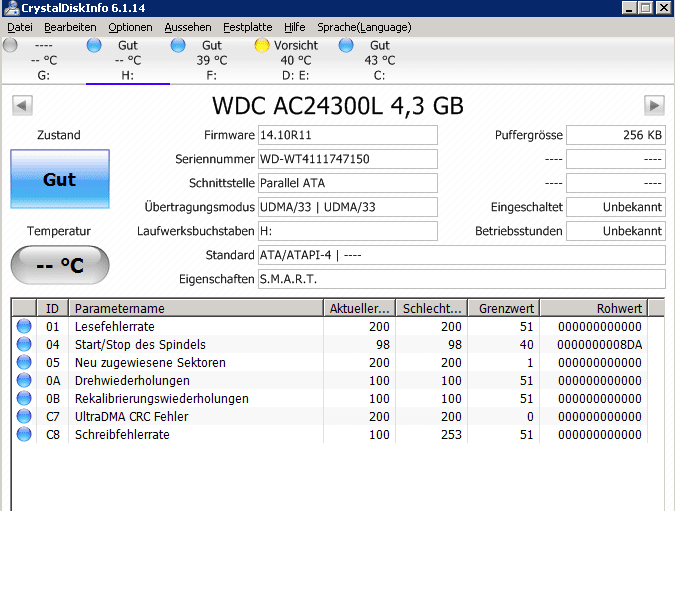The height and width of the screenshot is (608, 680).
Task: Open the Bearbeiten menu
Action: tap(70, 27)
